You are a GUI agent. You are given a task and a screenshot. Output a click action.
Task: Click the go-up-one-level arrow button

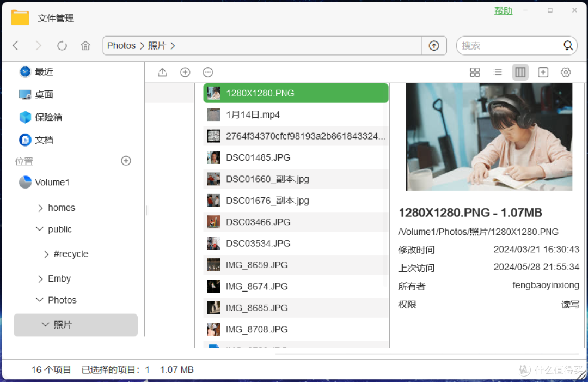pyautogui.click(x=434, y=46)
